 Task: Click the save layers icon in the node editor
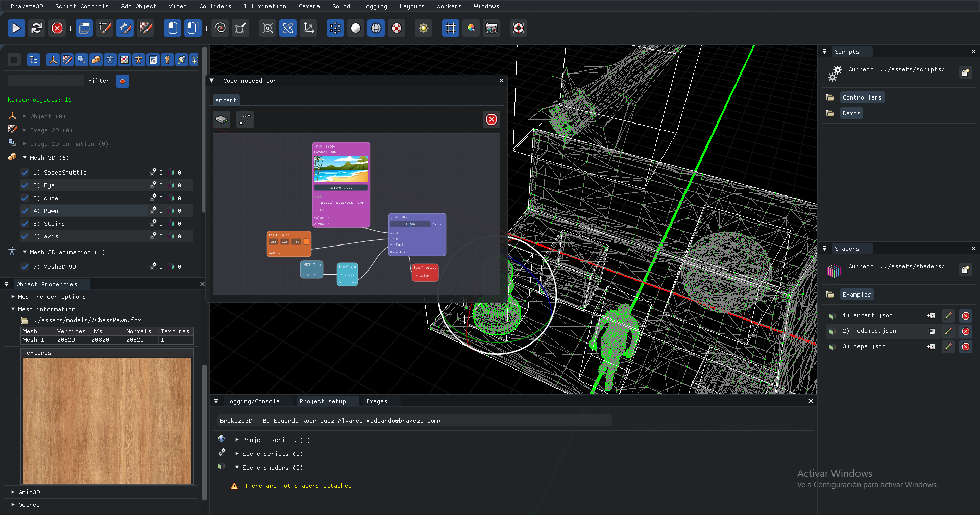click(x=222, y=119)
